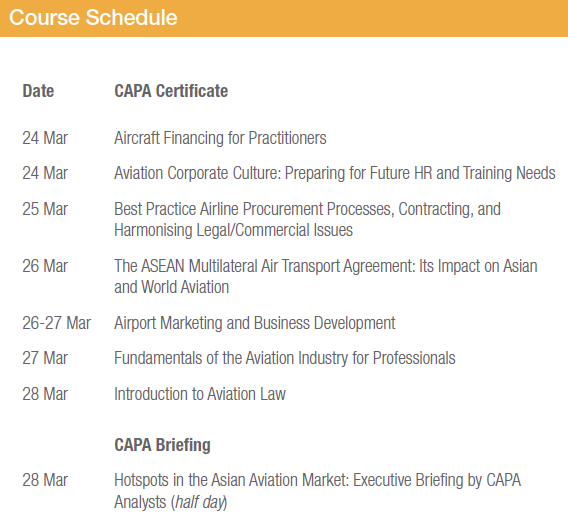
Task: Click 26 Mar date for ASEAN course
Action: (x=45, y=266)
